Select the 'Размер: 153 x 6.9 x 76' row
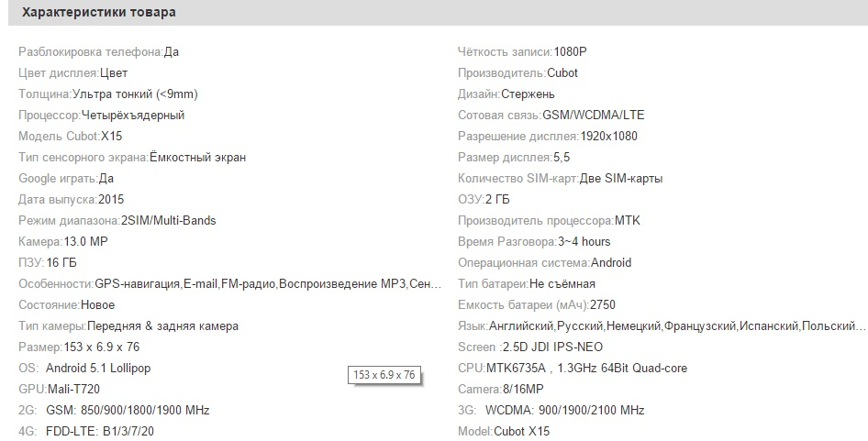Screen dimensions: 868x441 click(x=79, y=347)
